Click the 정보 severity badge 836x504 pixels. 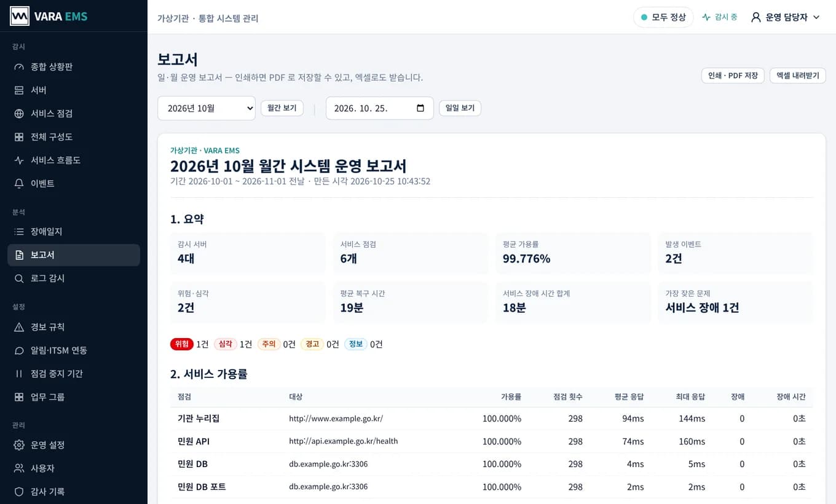(x=356, y=344)
